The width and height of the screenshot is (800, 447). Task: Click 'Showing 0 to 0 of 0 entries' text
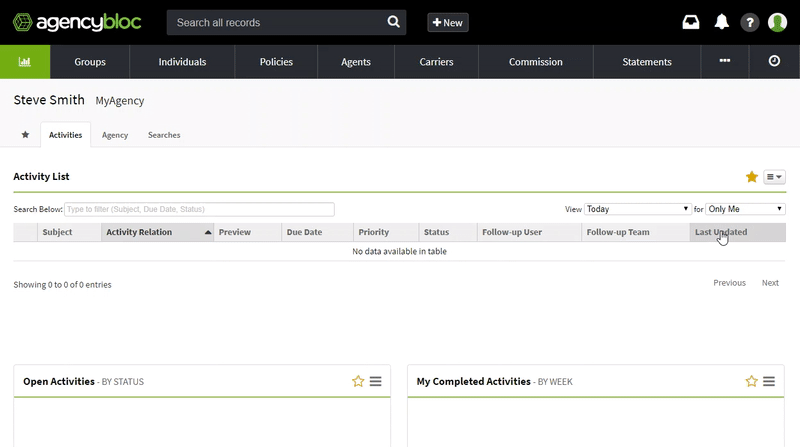point(62,285)
